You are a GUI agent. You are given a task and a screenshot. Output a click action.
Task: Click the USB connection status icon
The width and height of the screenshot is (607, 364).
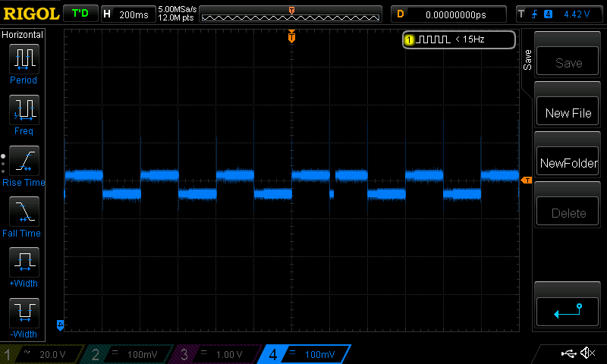pyautogui.click(x=568, y=353)
